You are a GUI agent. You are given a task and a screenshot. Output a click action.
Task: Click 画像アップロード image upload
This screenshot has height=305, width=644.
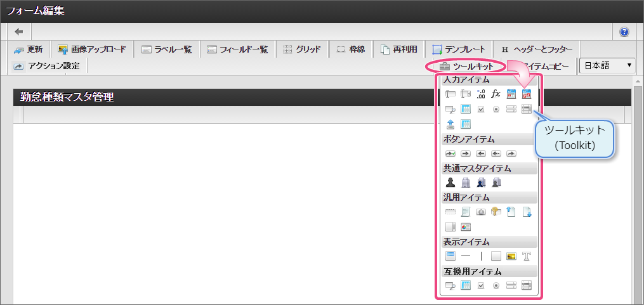(92, 49)
